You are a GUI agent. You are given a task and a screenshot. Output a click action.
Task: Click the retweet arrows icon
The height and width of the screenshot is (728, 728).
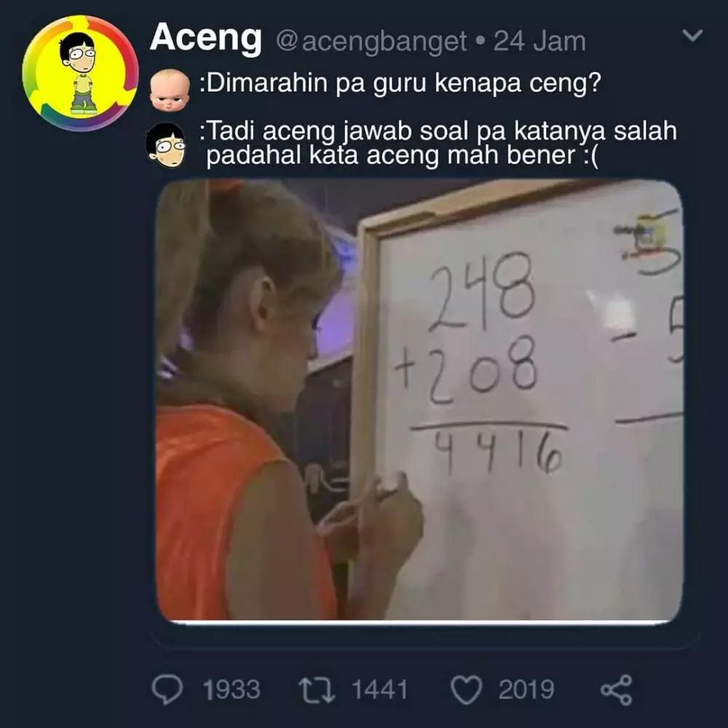pos(316,690)
